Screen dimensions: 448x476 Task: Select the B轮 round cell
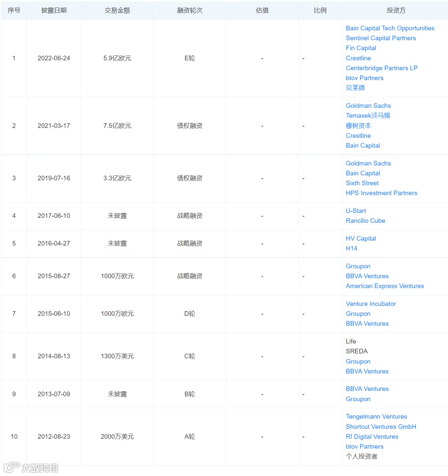click(190, 394)
